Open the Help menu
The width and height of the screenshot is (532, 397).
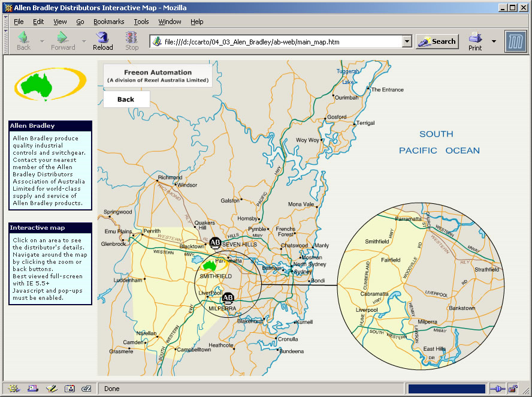[197, 22]
